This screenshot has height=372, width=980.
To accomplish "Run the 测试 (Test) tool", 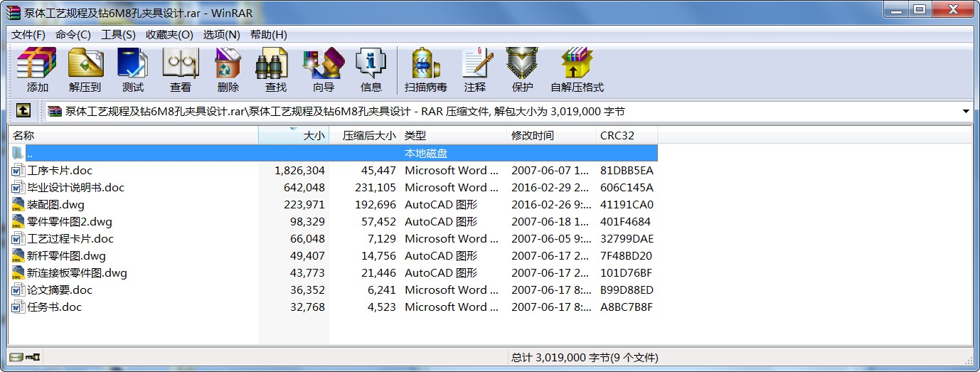I will point(133,69).
